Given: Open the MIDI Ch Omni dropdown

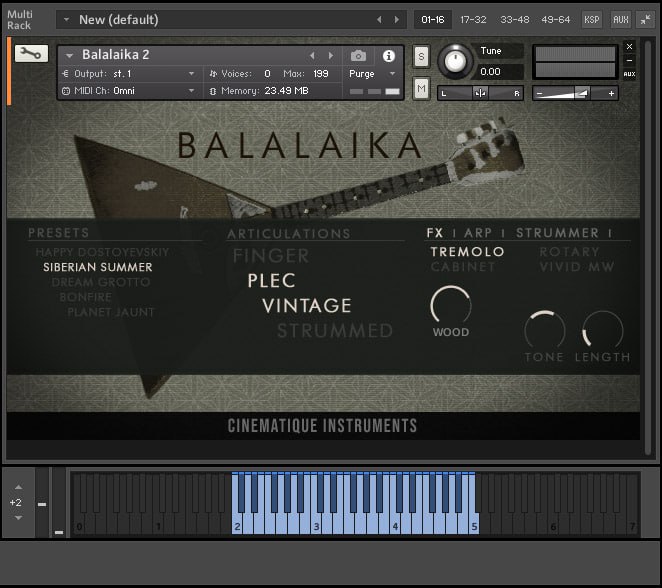Looking at the screenshot, I should 191,91.
